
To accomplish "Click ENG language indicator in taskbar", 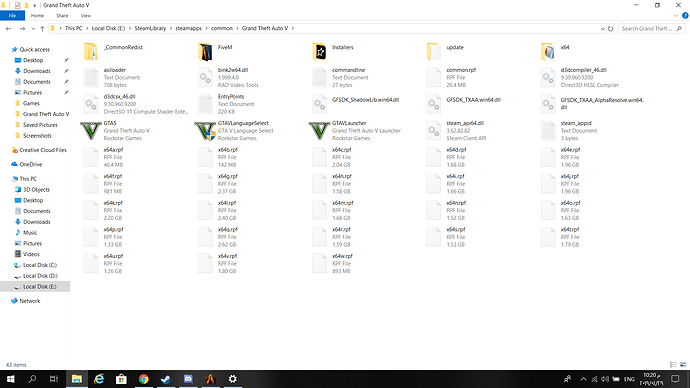I will click(629, 379).
